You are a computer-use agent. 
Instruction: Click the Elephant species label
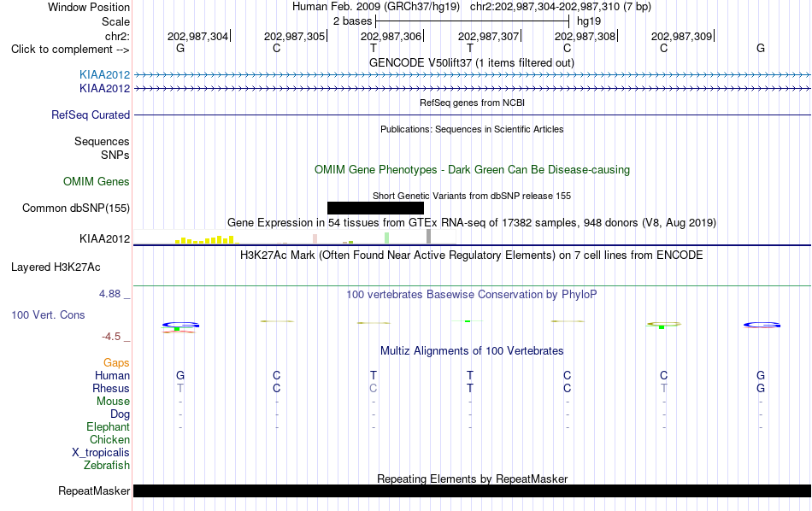pyautogui.click(x=108, y=426)
